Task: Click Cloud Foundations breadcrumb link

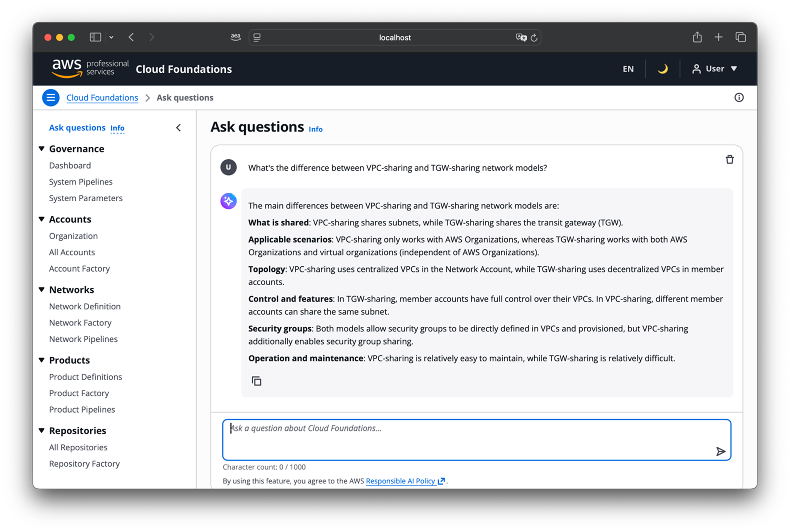Action: (x=102, y=98)
